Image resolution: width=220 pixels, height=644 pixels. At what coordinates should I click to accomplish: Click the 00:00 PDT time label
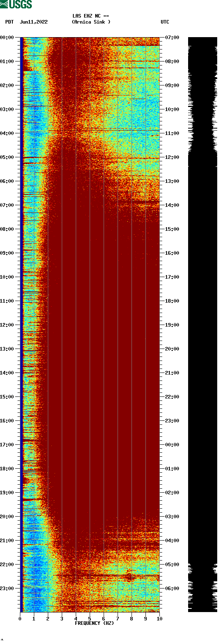coord(7,38)
